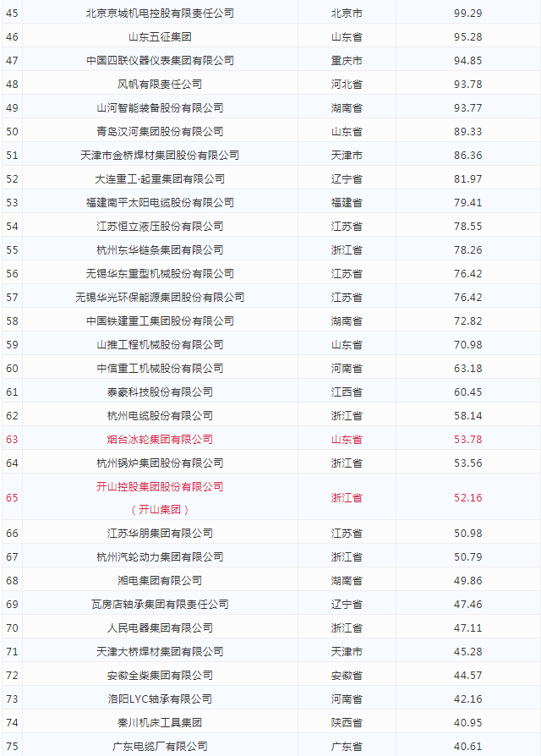The width and height of the screenshot is (541, 756).
Task: Select 大连重工·起重集团有限公司 company
Action: click(160, 178)
